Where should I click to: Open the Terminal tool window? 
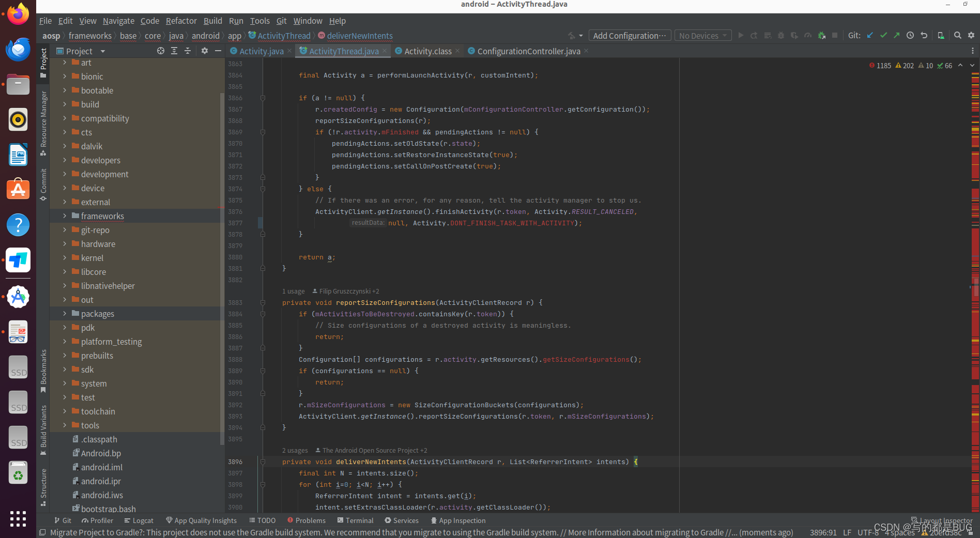click(x=355, y=520)
